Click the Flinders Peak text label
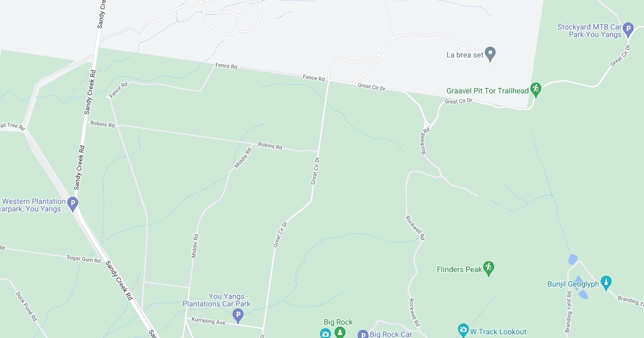This screenshot has width=644, height=338. point(459,269)
